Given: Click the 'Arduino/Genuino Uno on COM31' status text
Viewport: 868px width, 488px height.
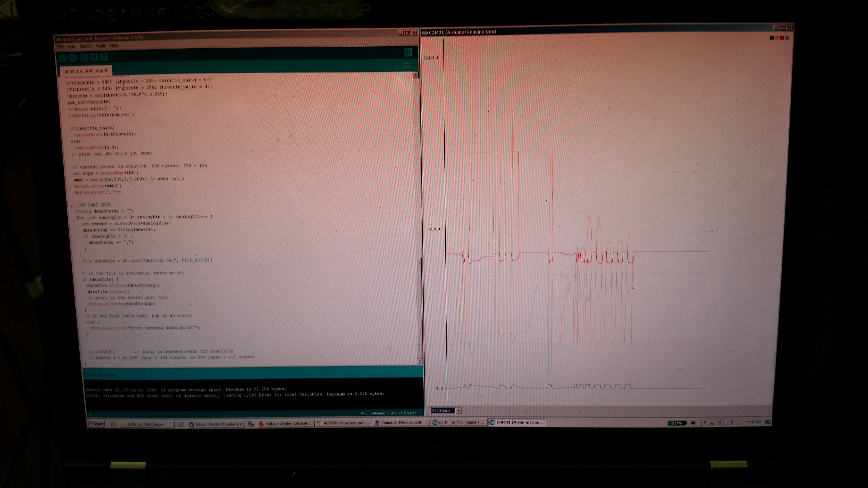Looking at the screenshot, I should (x=388, y=413).
